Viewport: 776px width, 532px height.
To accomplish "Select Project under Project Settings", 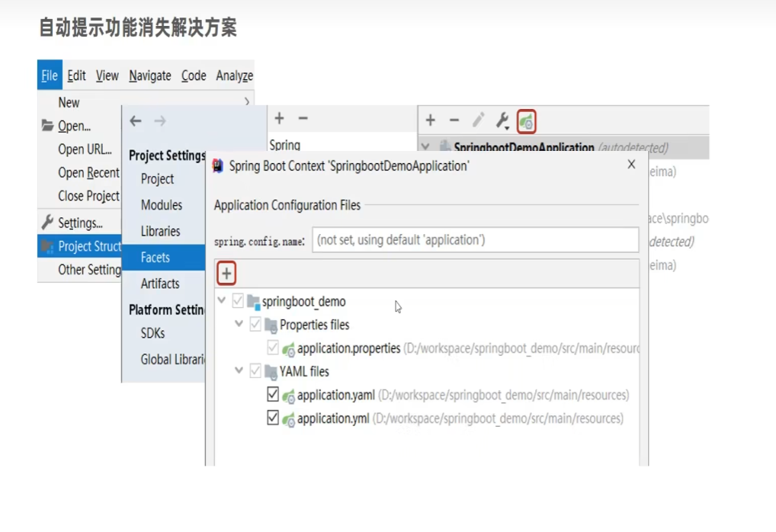I will pos(157,178).
